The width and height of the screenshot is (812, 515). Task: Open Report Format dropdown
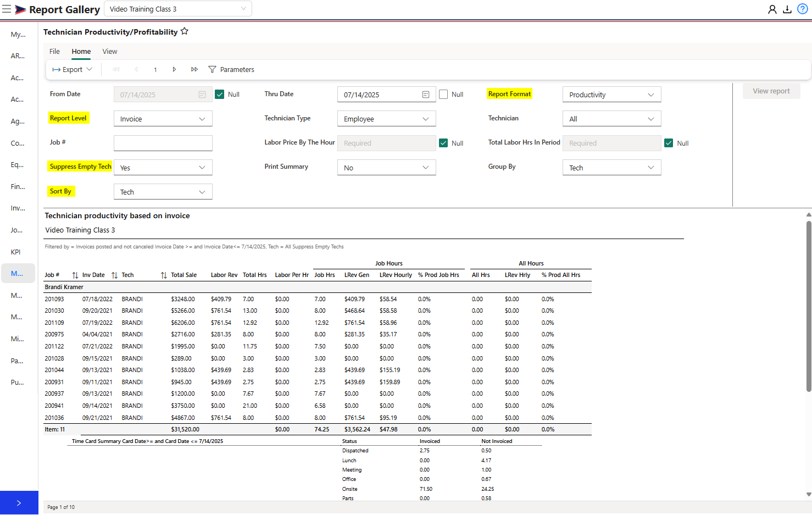click(612, 95)
